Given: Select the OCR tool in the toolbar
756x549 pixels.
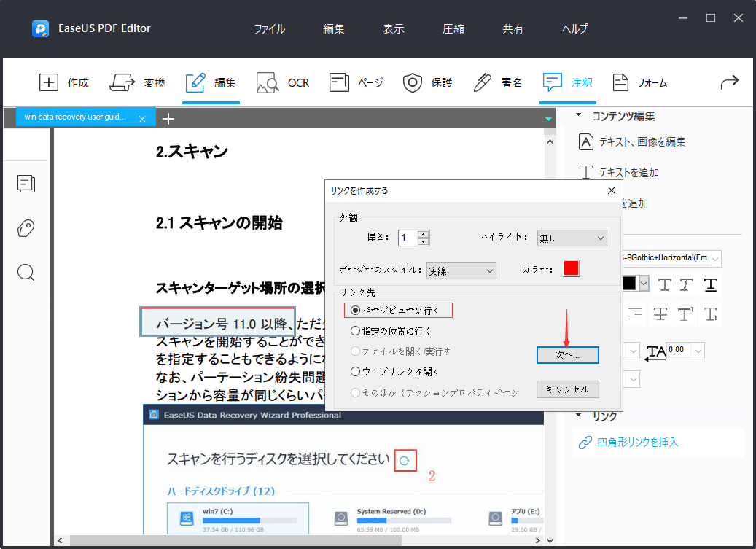Looking at the screenshot, I should 283,82.
